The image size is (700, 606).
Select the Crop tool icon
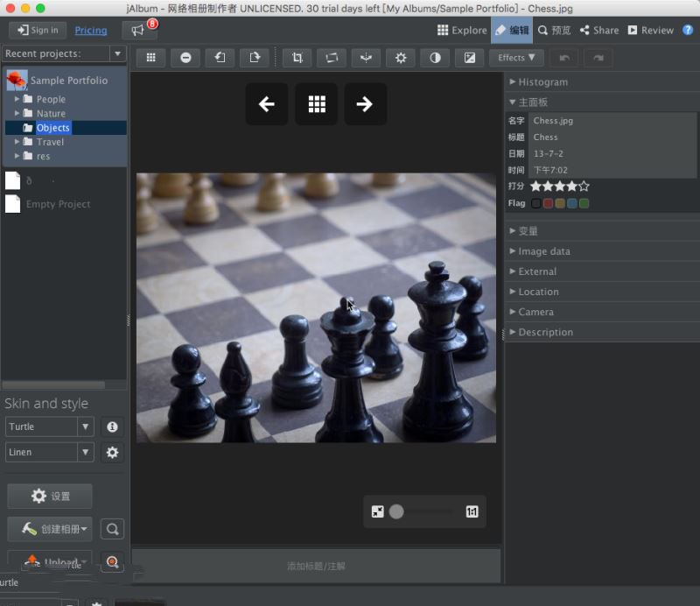[x=297, y=58]
